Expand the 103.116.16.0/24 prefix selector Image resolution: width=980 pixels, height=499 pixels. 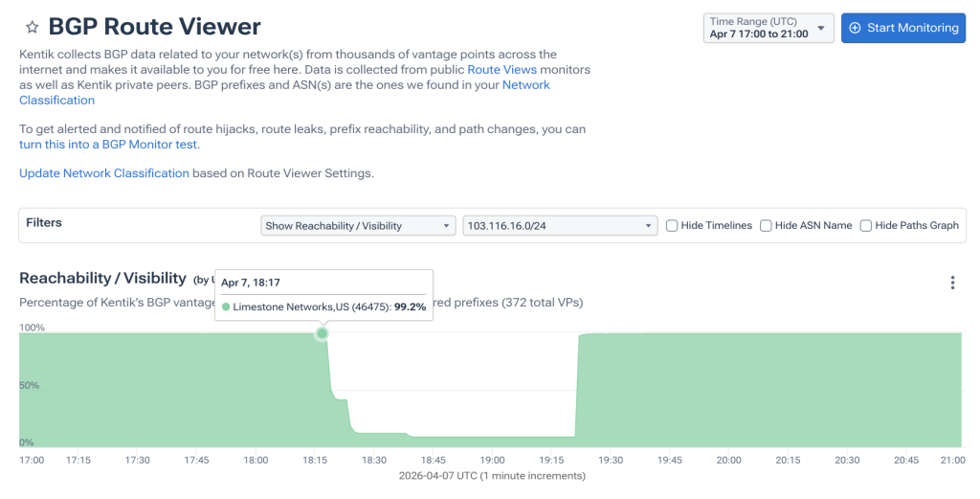point(560,226)
